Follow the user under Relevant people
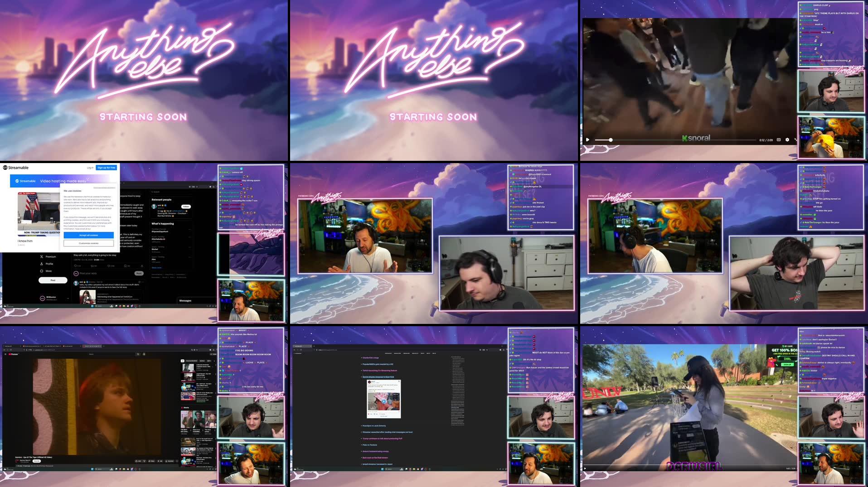 186,207
